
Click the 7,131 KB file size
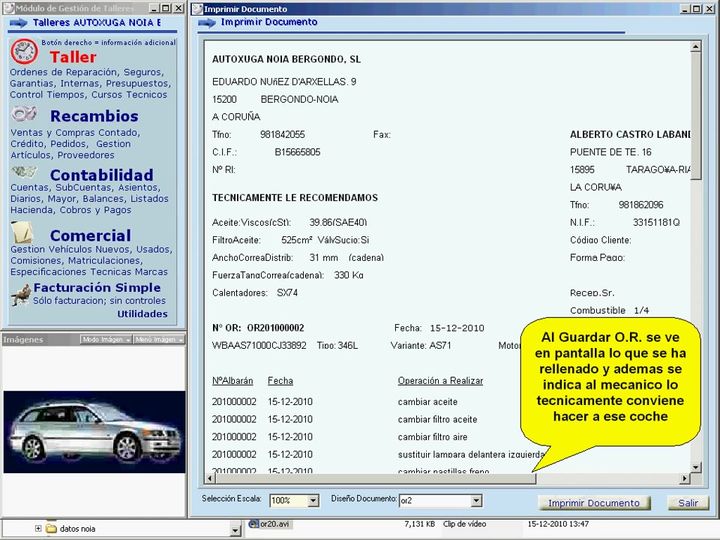pos(420,524)
